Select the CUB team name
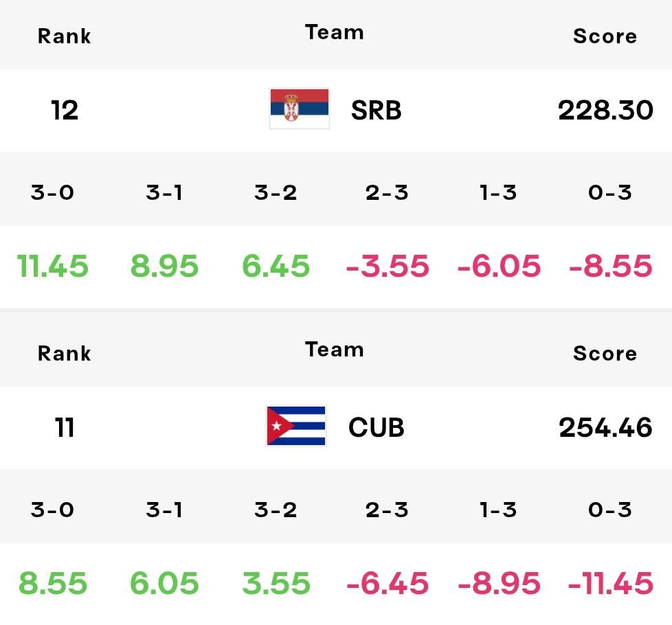Viewport: 672px width, 625px height. click(377, 427)
